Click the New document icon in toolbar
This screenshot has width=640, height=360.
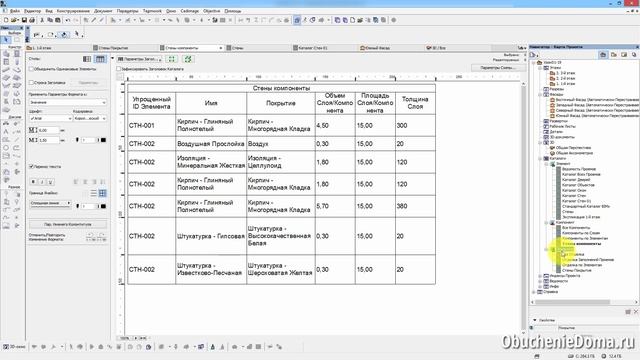coord(6,20)
